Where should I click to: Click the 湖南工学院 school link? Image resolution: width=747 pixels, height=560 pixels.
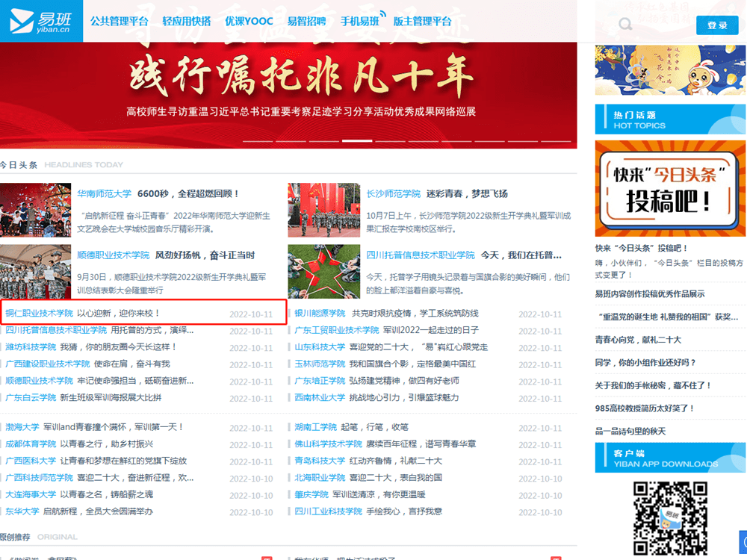(315, 427)
